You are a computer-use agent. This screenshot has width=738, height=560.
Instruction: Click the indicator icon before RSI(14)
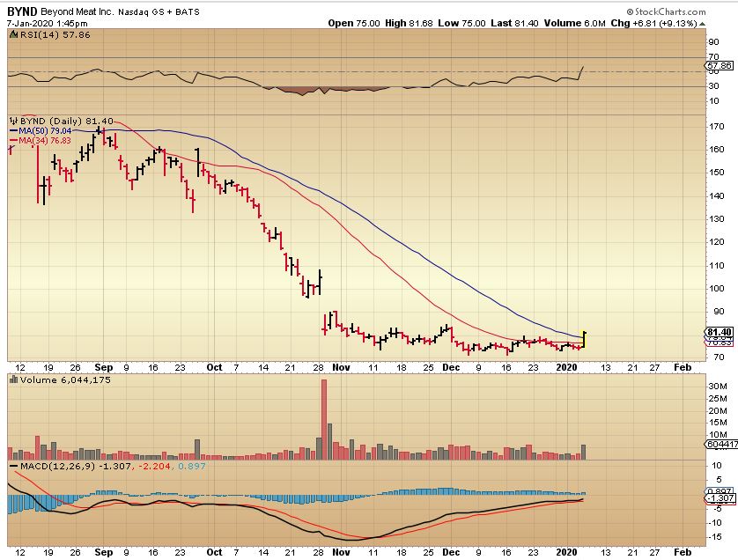[13, 35]
